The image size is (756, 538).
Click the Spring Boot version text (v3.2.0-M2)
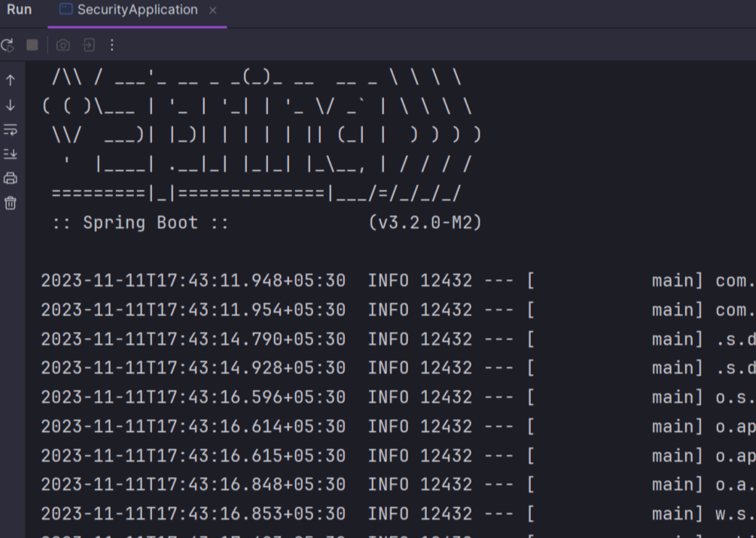[x=425, y=223]
